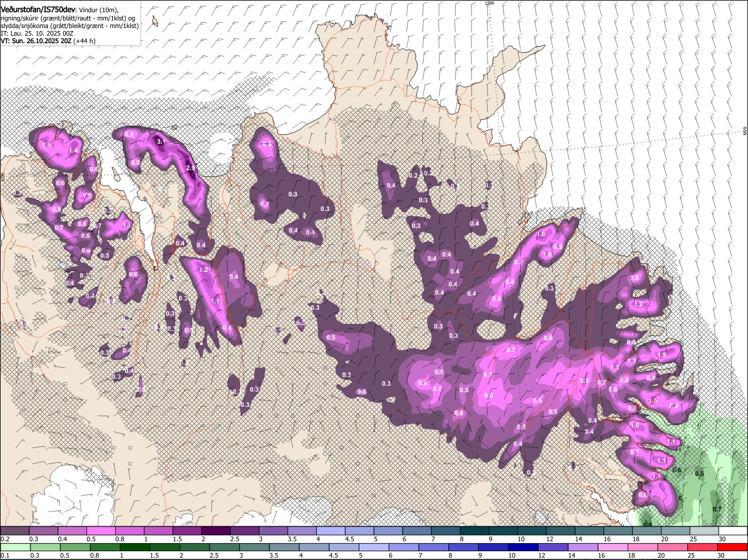The image size is (748, 560).
Task: Click the 'VT: Sun. 26.10.2025 20Z' valid time
Action: (36, 41)
